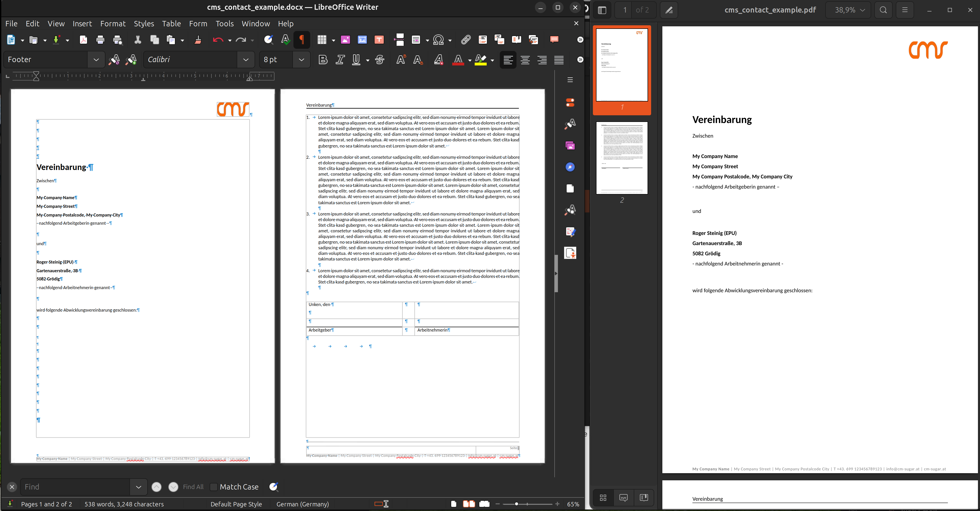Open the Format menu
The height and width of the screenshot is (511, 980).
113,24
